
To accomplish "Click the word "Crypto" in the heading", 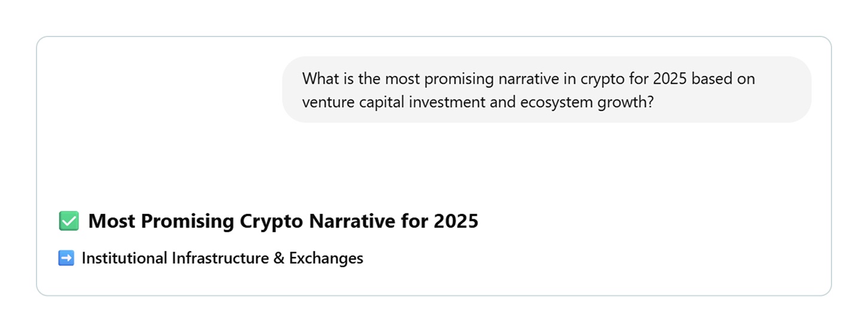I will coord(272,221).
